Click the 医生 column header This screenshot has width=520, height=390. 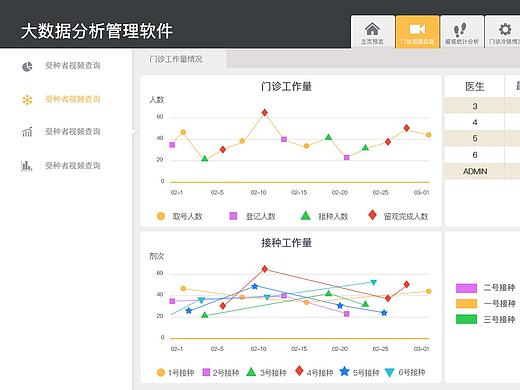(475, 87)
